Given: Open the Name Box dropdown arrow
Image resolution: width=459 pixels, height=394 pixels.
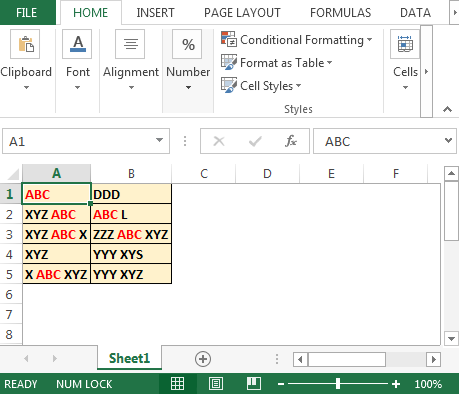Looking at the screenshot, I should (x=159, y=140).
